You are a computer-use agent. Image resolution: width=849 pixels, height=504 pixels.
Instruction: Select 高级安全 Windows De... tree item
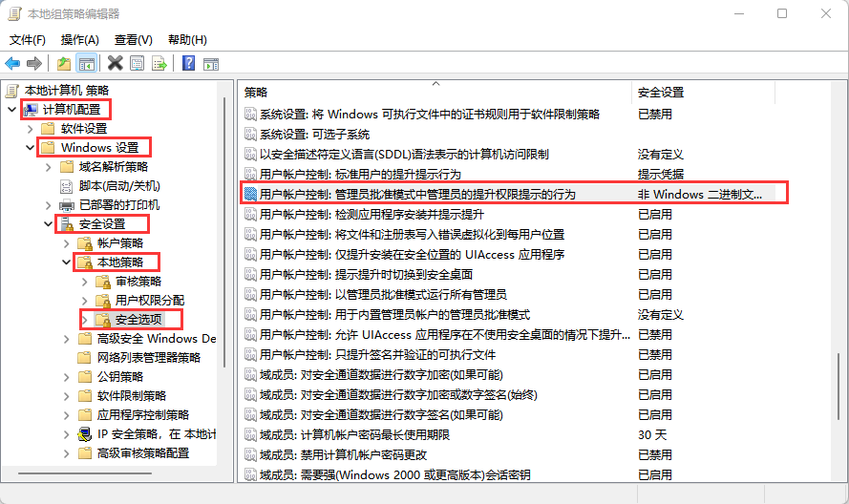pyautogui.click(x=157, y=339)
